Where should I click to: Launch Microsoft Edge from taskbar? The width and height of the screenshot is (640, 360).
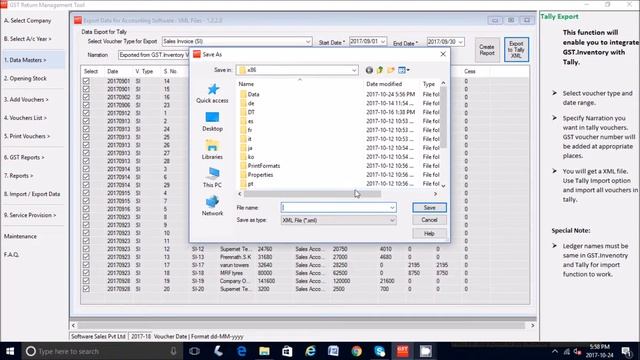pyautogui.click(x=242, y=351)
